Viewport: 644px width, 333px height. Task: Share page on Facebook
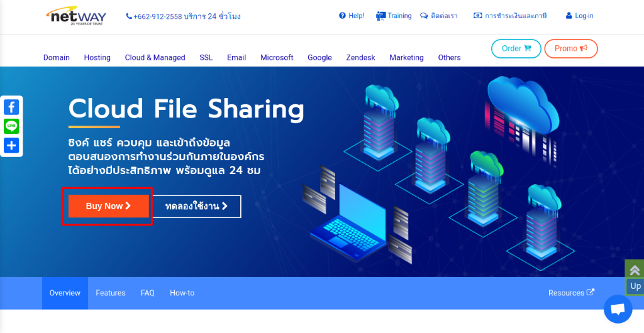pyautogui.click(x=11, y=107)
